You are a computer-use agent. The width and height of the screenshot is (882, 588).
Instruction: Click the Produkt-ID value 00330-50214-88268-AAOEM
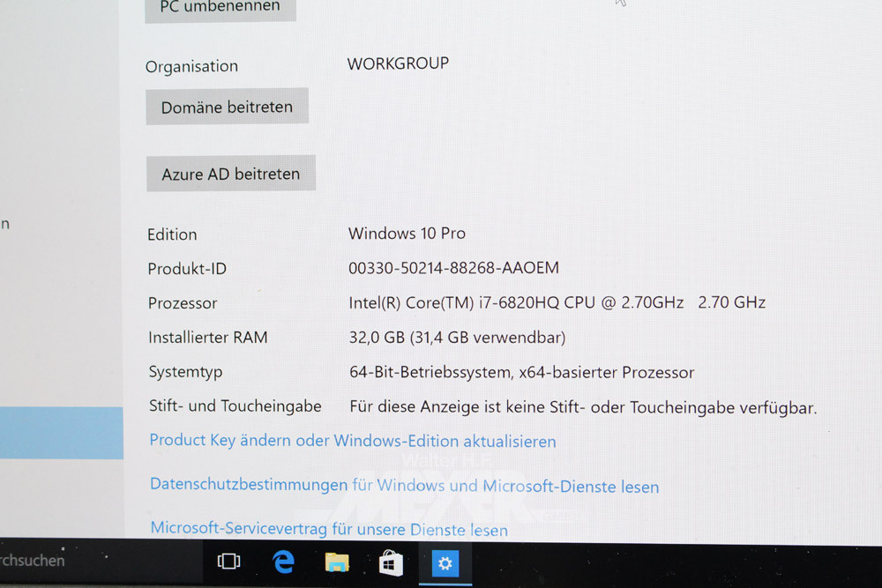coord(453,268)
